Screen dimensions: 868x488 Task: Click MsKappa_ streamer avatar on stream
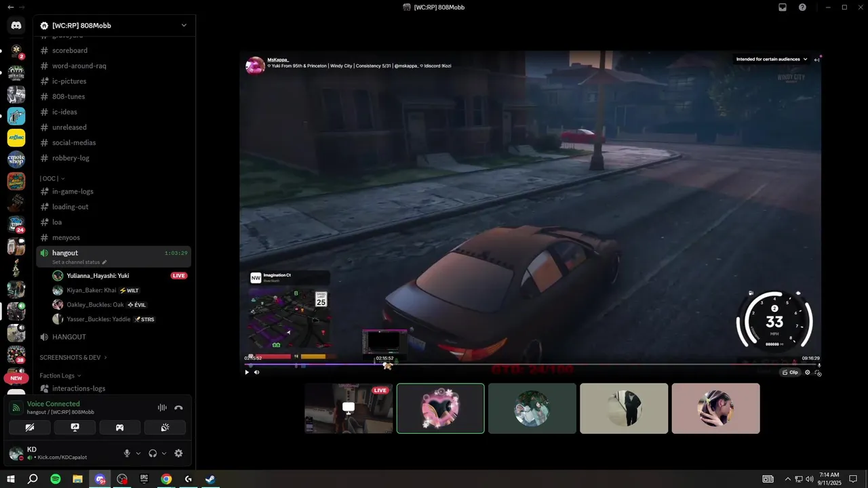[255, 66]
